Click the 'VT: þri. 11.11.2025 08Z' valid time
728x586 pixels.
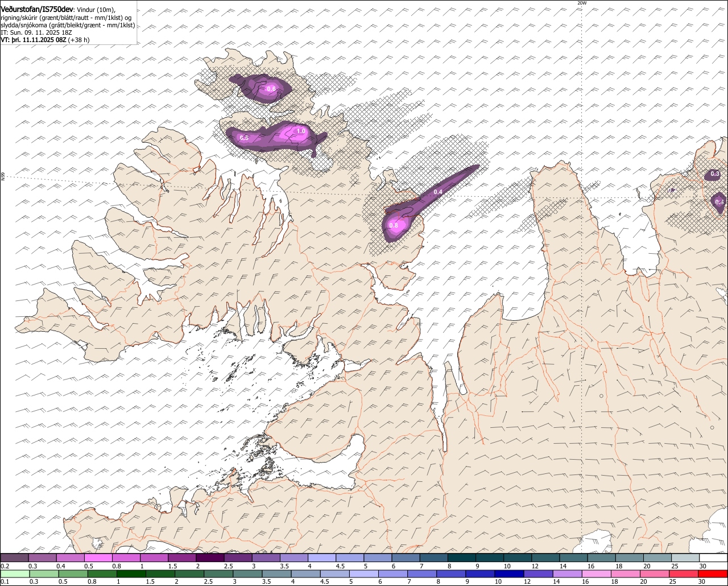(34, 40)
